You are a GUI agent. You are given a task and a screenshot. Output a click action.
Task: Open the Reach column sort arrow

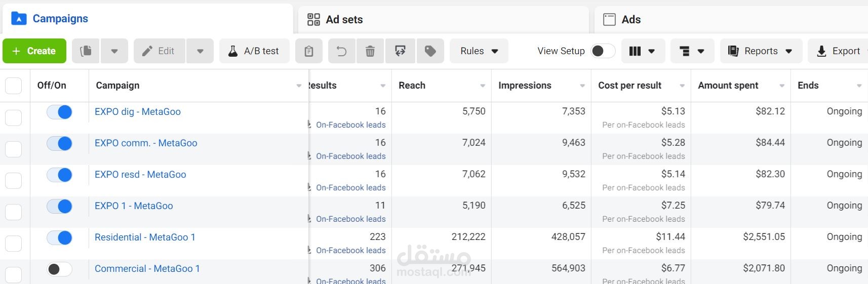483,86
